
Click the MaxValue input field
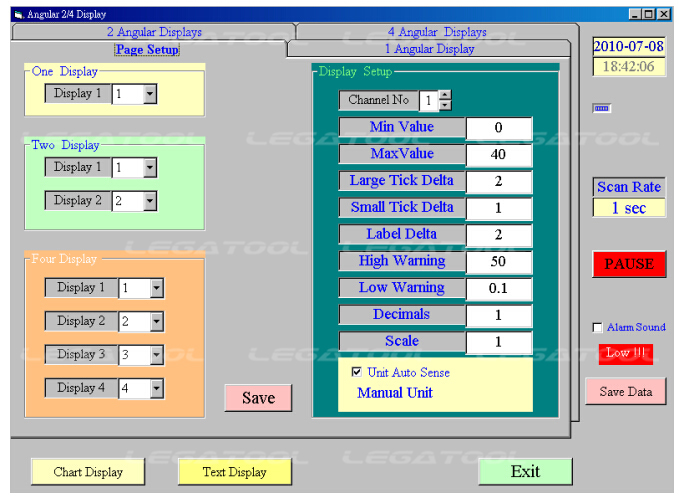[498, 155]
